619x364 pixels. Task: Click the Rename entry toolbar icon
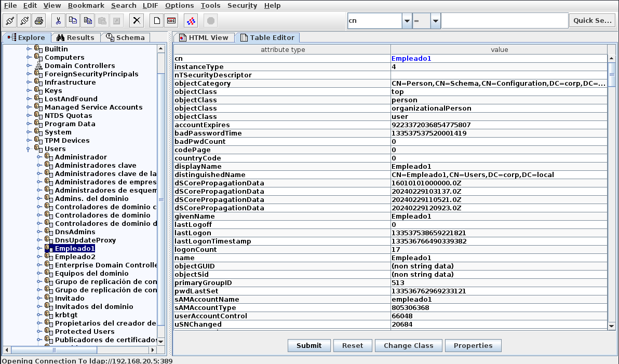pos(171,21)
